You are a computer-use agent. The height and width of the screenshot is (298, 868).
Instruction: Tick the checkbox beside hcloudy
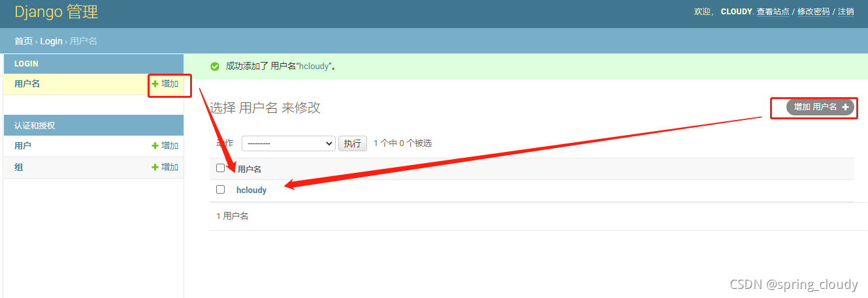click(220, 190)
